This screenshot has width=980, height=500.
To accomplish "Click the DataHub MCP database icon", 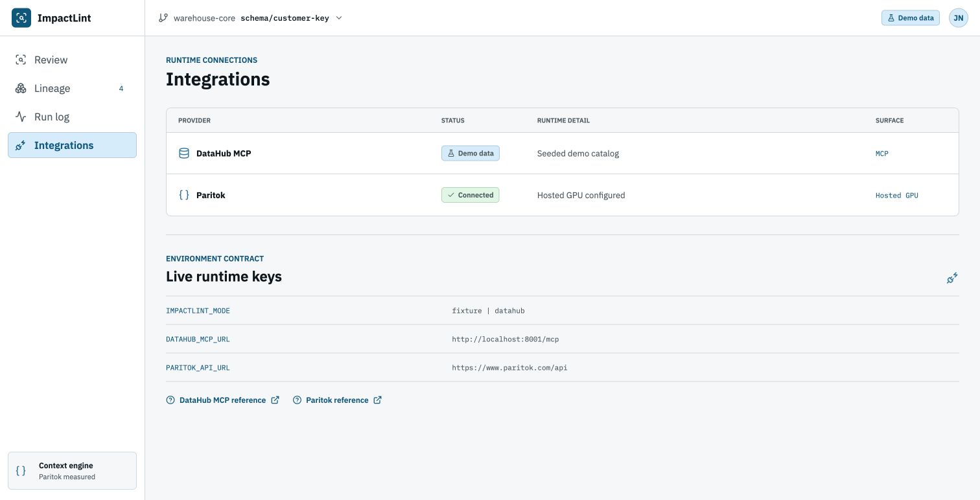I will (x=184, y=153).
